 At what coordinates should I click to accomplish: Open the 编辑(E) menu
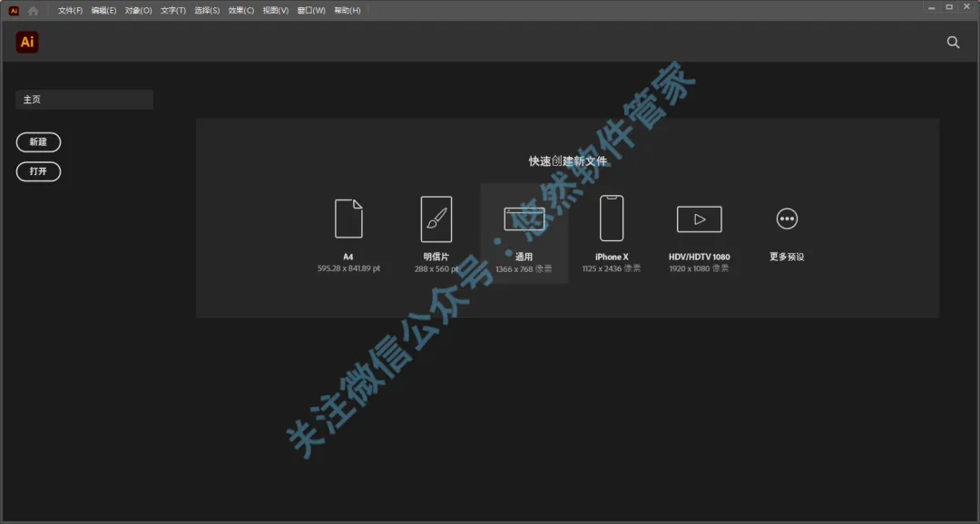click(x=103, y=11)
